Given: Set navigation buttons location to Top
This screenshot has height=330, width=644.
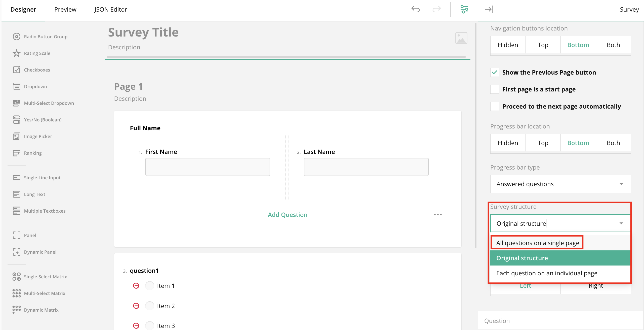Looking at the screenshot, I should click(543, 45).
